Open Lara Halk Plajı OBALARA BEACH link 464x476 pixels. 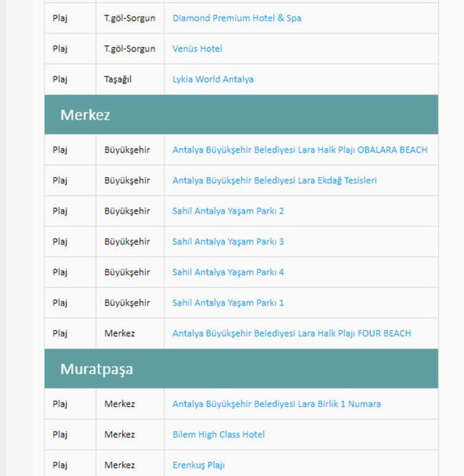[300, 149]
